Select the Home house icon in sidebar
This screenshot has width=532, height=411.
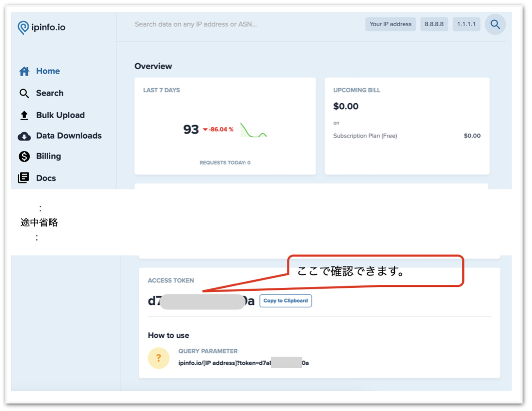[x=24, y=71]
